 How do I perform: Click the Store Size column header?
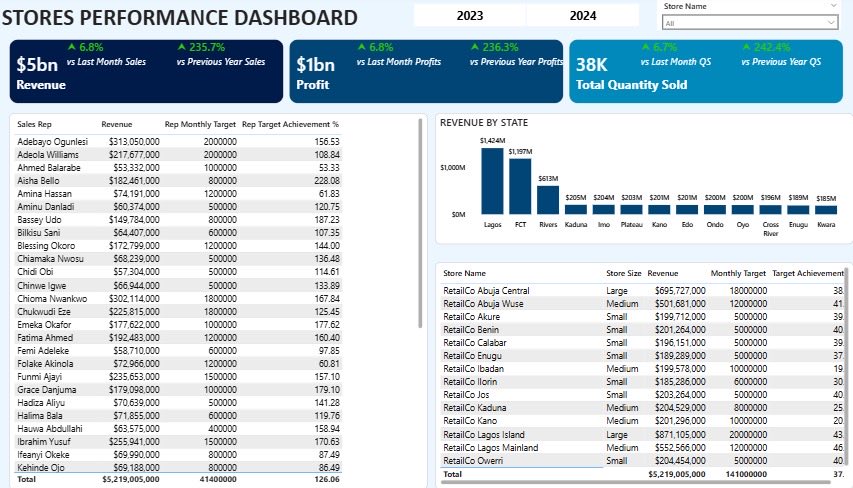click(623, 273)
